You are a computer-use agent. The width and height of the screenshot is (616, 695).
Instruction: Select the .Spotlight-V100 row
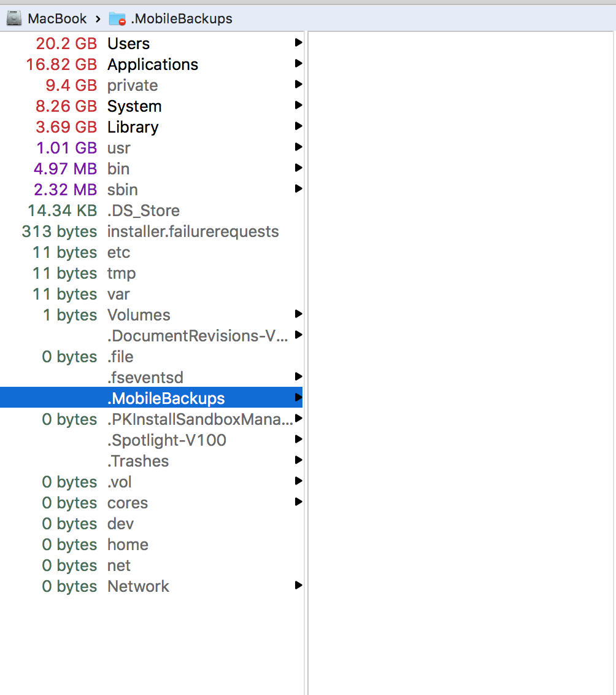click(x=152, y=440)
